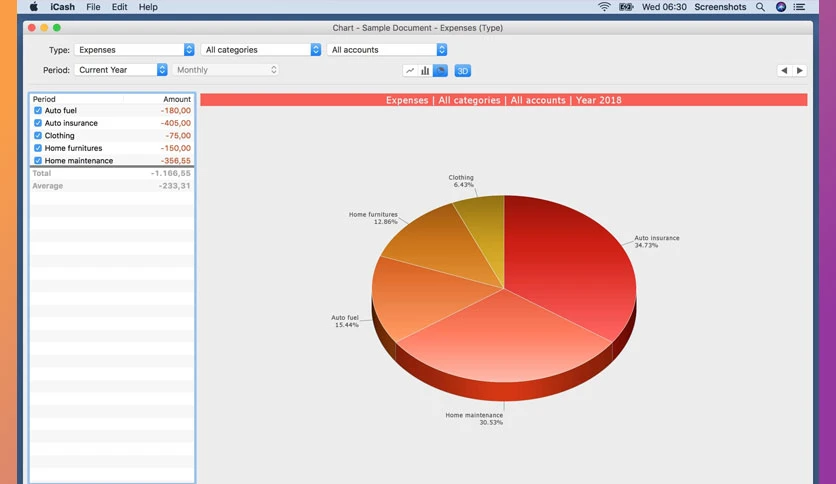Select the Auto insurance row name
Screen dimensions: 836x484
tap(71, 123)
